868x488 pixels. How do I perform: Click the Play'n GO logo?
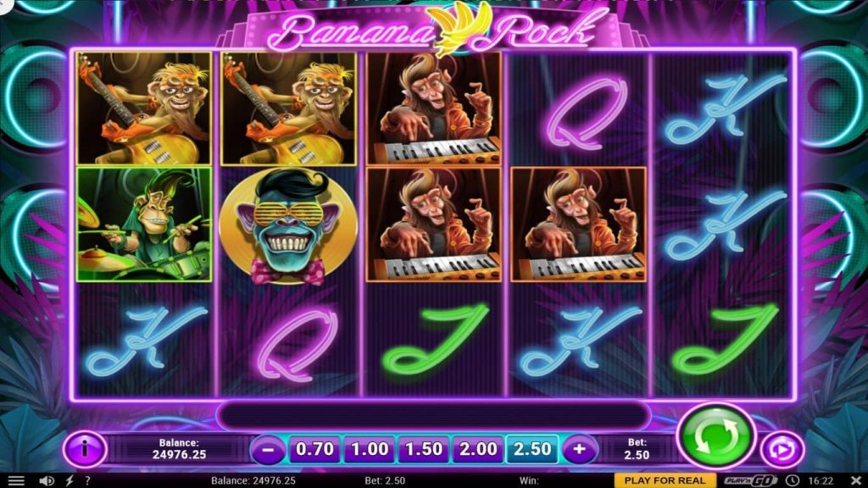(751, 480)
